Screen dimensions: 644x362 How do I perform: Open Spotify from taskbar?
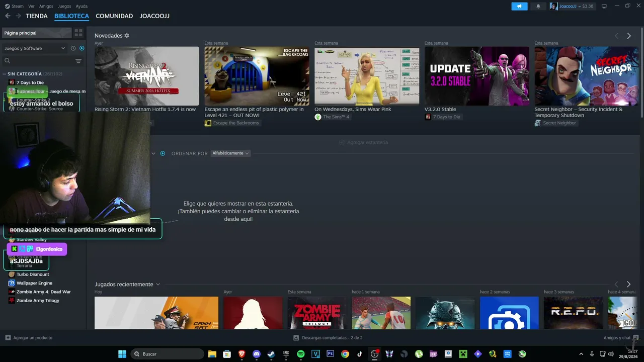(301, 354)
